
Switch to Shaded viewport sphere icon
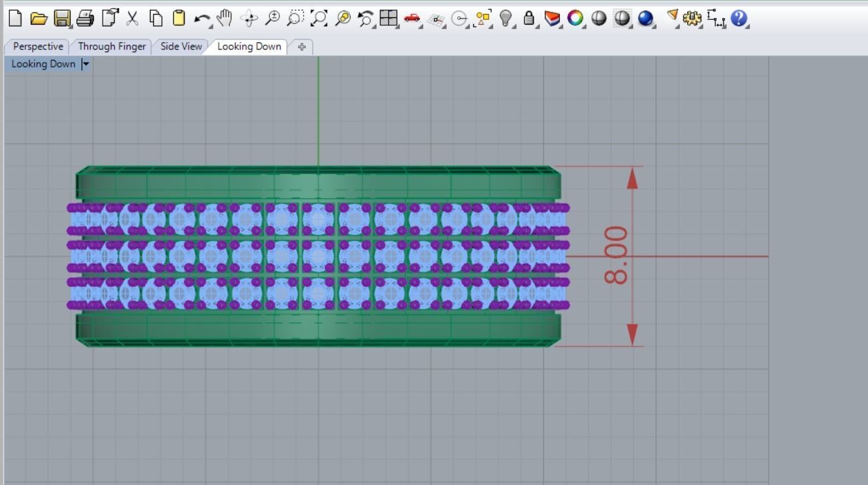tap(599, 19)
